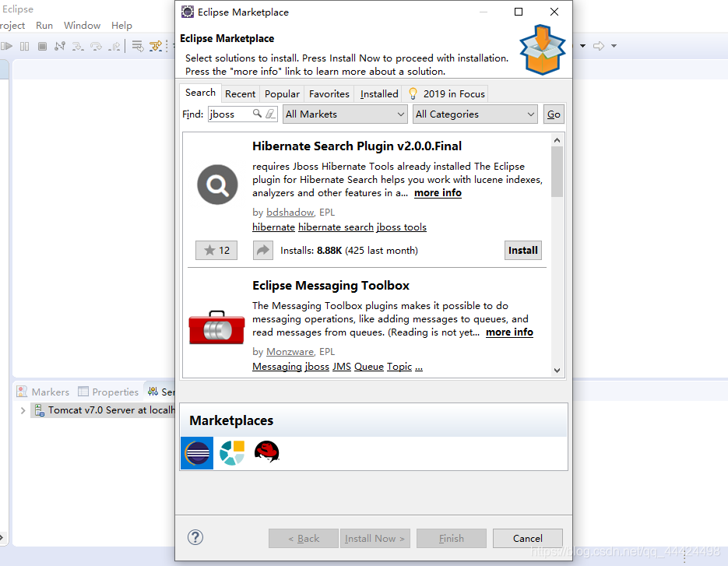Click the Cancel button
The width and height of the screenshot is (728, 566).
[527, 538]
